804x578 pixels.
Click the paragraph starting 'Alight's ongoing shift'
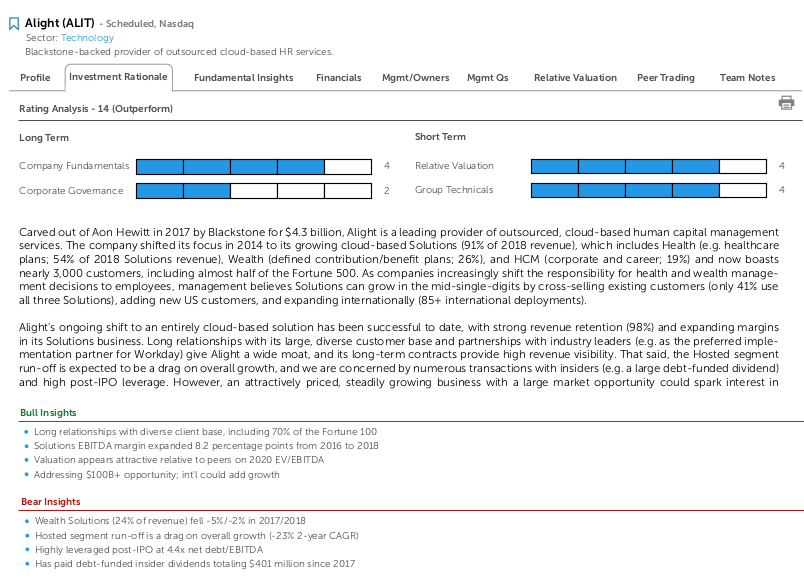point(399,355)
